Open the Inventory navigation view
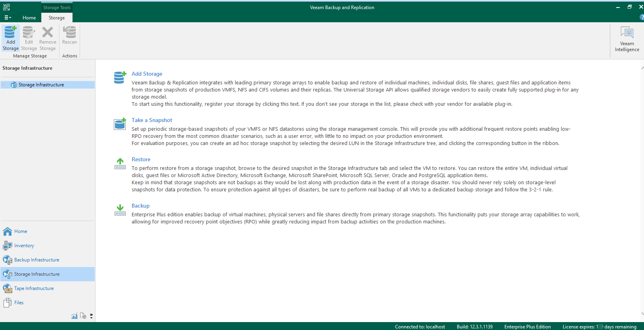 coord(48,246)
